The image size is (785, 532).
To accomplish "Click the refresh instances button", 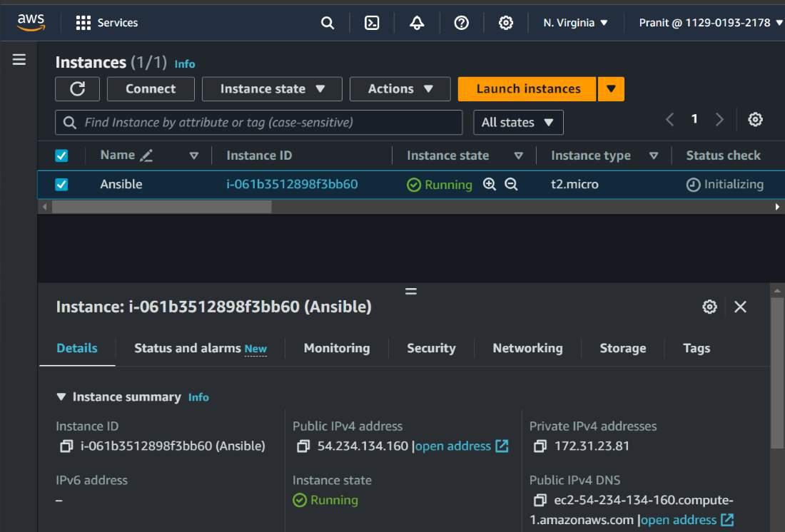I will pyautogui.click(x=78, y=89).
